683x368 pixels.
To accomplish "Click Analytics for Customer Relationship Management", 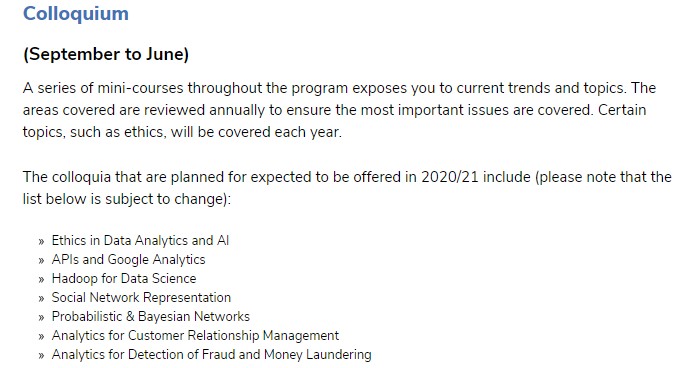I will pos(195,335).
